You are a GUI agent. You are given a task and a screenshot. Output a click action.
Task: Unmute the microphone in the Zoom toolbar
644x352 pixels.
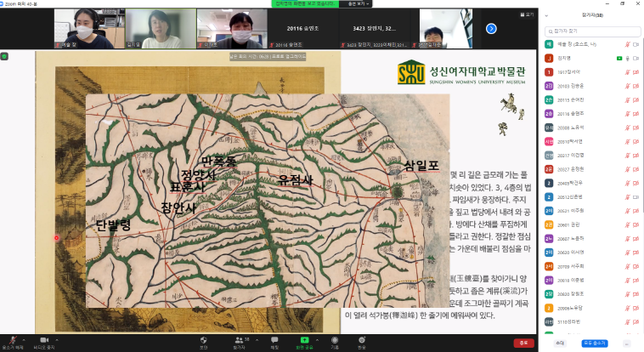13,342
